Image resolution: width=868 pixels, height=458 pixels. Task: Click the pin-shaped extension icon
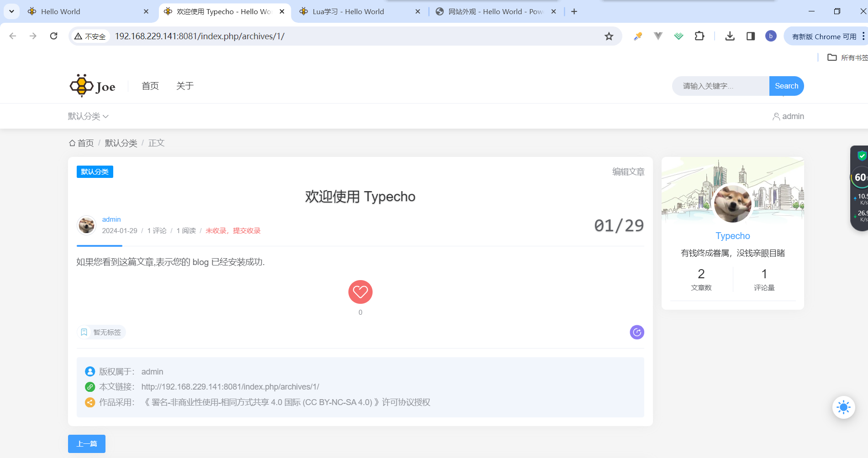point(638,36)
